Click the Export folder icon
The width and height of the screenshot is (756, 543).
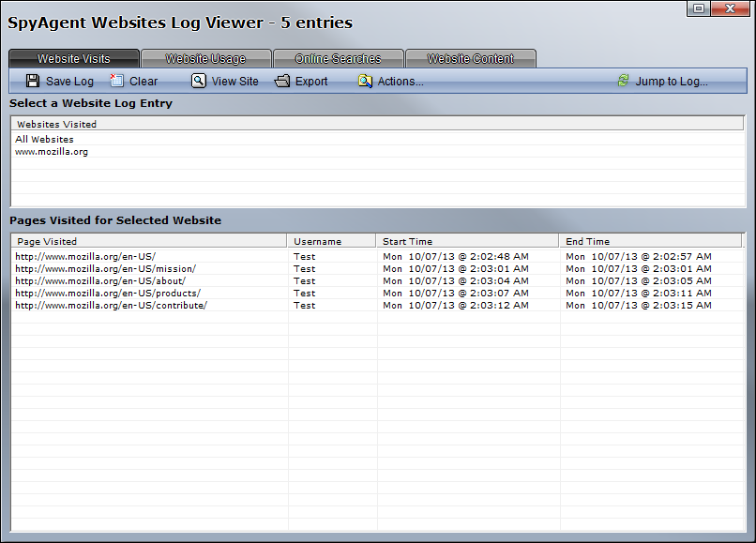tap(282, 81)
